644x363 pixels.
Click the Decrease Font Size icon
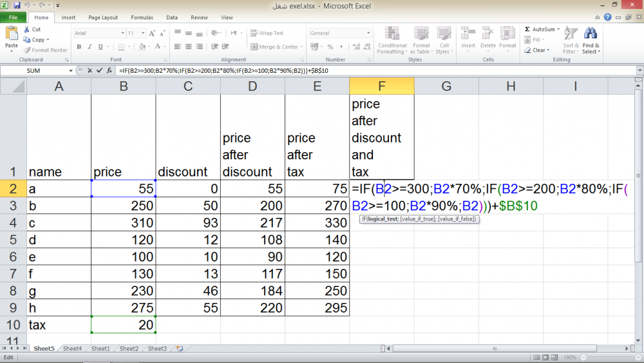(x=162, y=34)
